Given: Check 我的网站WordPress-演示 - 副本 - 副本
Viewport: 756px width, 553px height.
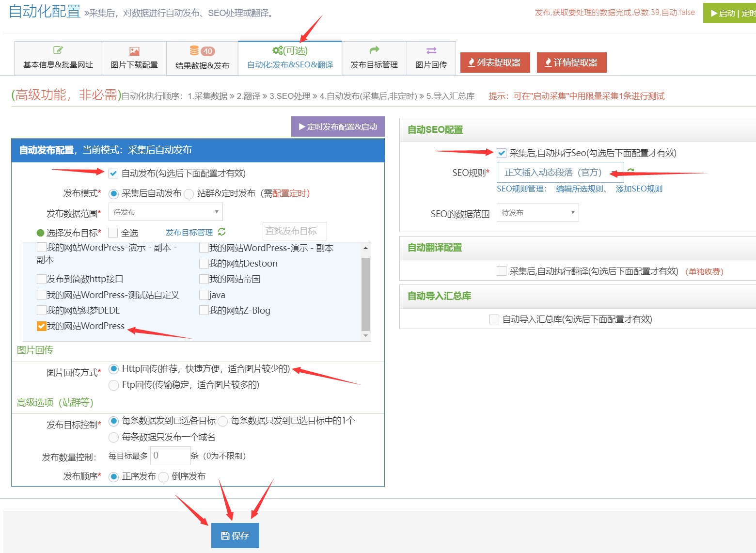Looking at the screenshot, I should 42,247.
